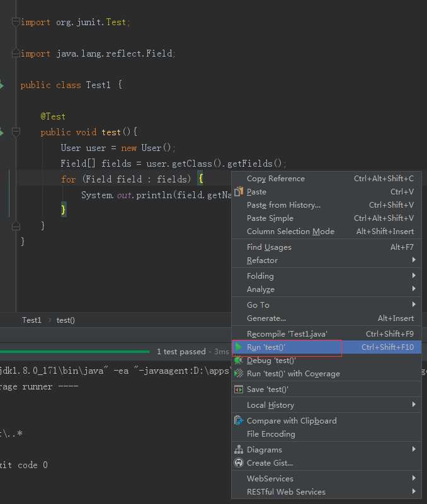Click the GitHub Create Gist icon

[239, 462]
